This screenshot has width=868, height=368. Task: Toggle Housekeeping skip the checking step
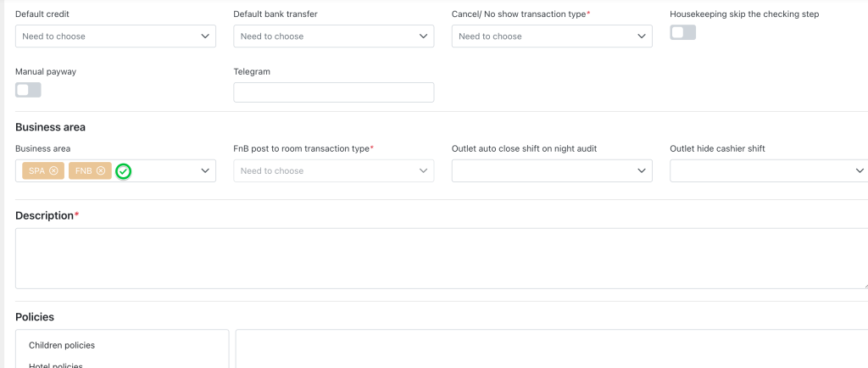tap(682, 33)
